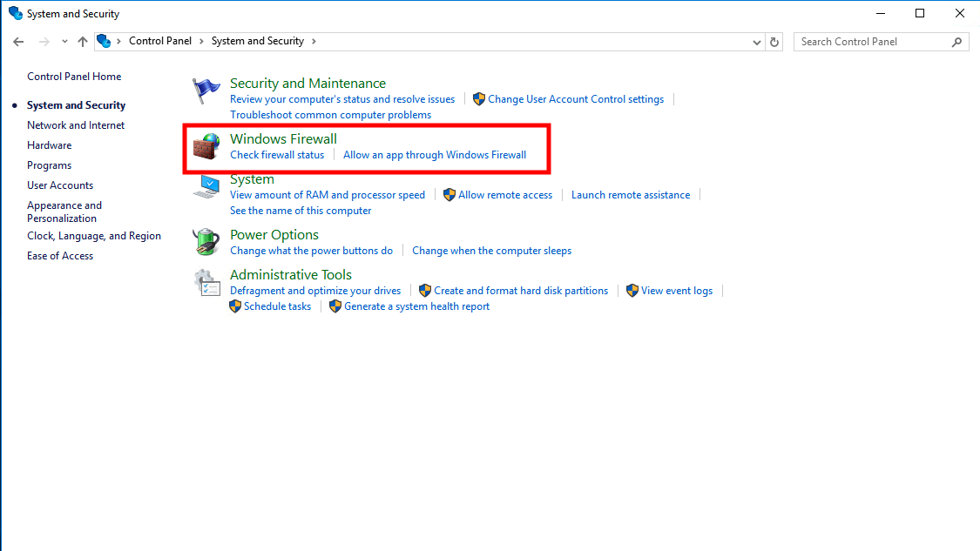Open Check firewall status link
980x551 pixels.
(x=277, y=155)
